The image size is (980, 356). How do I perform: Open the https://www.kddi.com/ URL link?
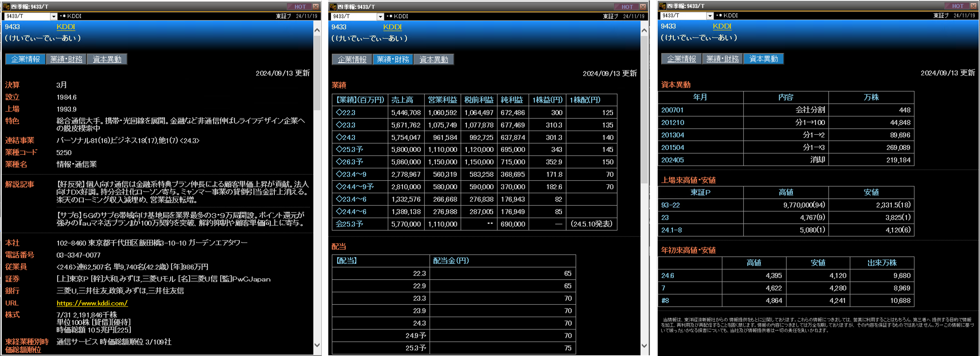[92, 303]
